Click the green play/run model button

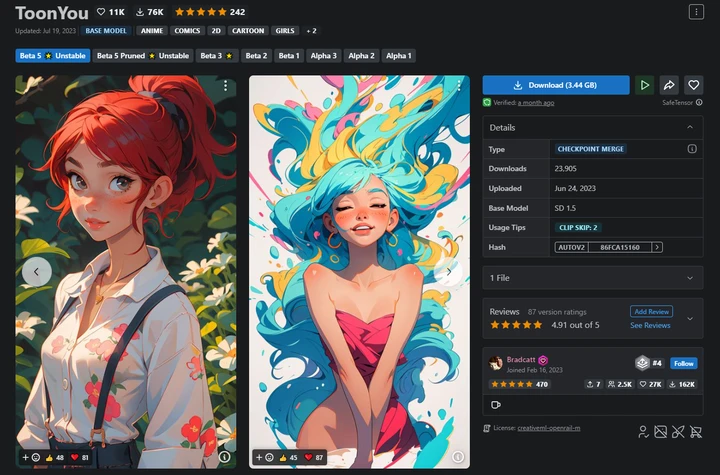(645, 85)
